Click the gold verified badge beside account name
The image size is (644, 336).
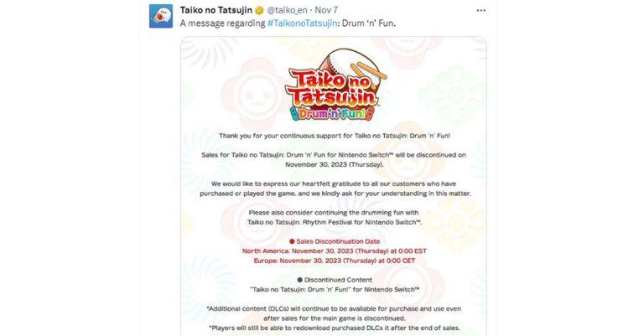click(260, 10)
